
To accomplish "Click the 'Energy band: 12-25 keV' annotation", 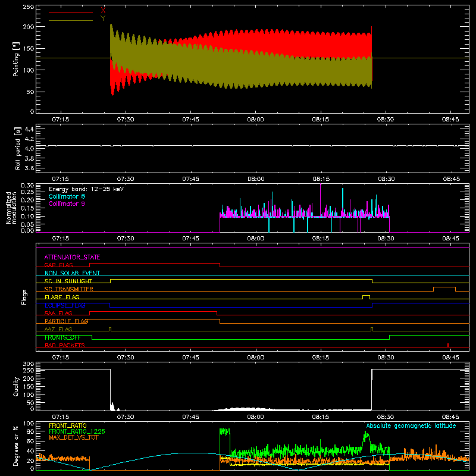I will tap(86, 189).
